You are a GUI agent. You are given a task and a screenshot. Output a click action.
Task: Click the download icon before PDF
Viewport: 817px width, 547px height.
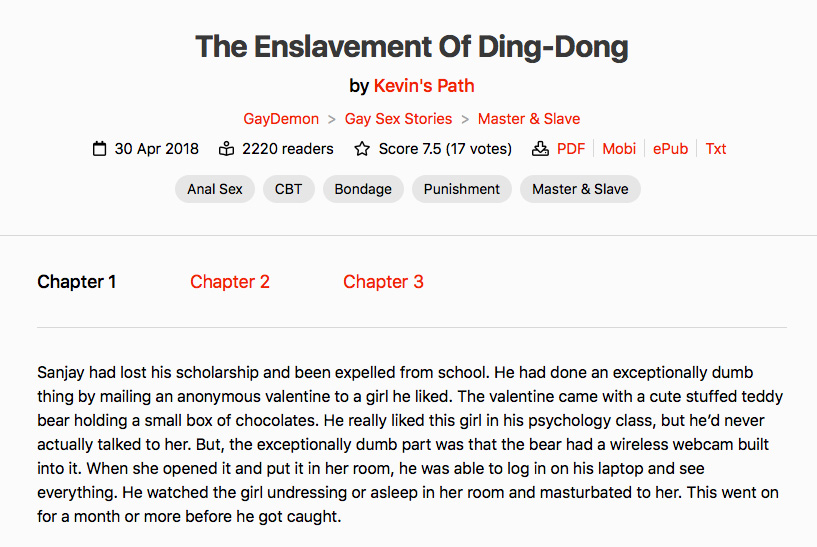(540, 149)
